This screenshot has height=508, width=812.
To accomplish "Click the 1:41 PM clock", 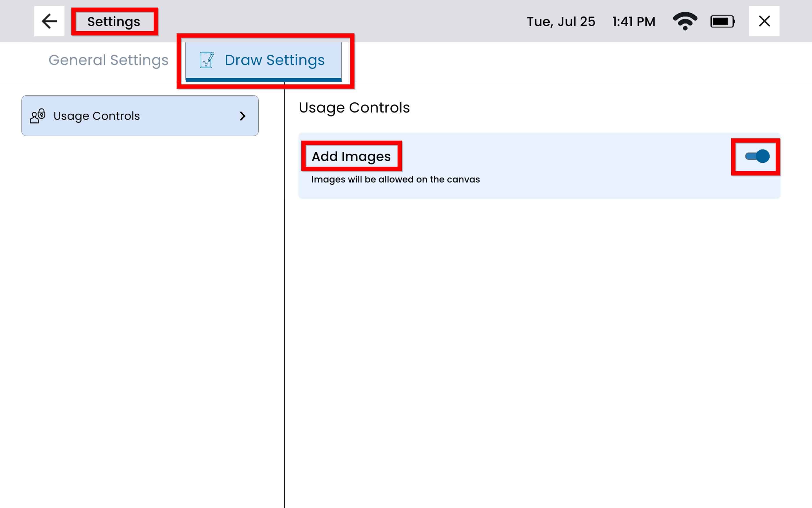I will pos(633,22).
